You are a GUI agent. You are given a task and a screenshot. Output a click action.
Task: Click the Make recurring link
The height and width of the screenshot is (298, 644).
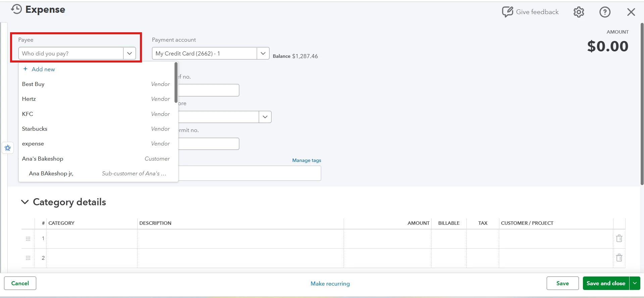click(330, 284)
